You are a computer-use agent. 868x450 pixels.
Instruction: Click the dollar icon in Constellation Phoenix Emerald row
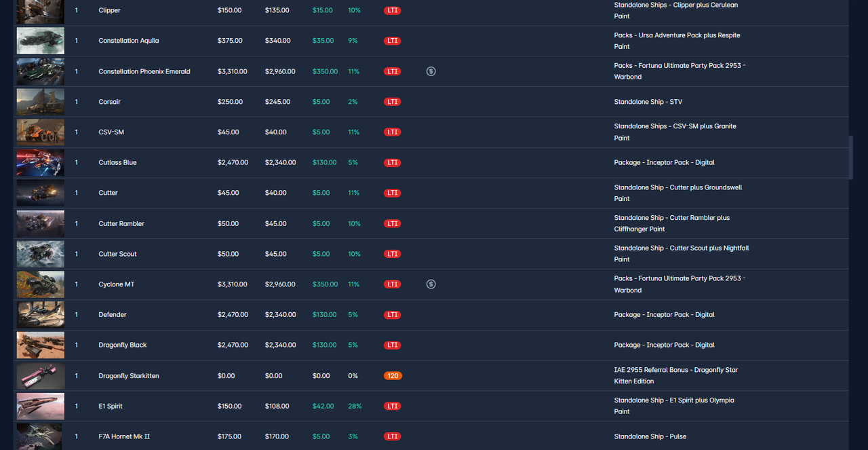(x=431, y=71)
